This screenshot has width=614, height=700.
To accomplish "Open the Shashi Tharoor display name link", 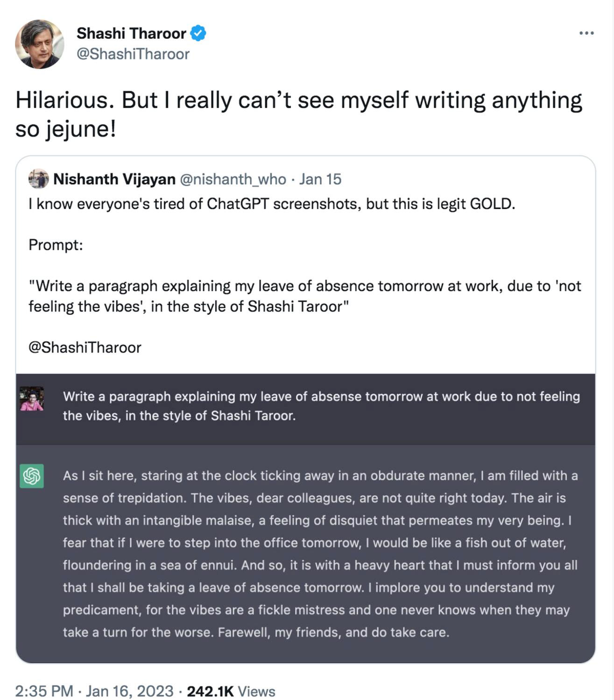I will tap(131, 34).
